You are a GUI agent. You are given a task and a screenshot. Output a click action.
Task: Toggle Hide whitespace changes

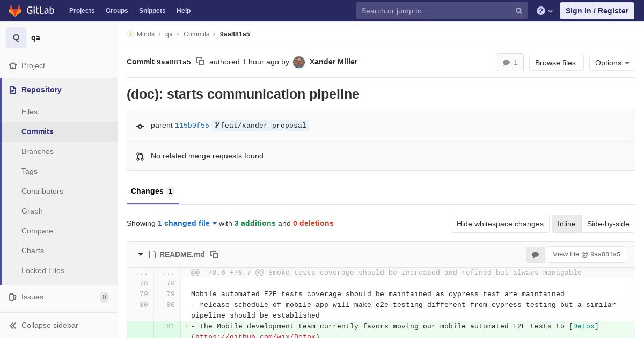pos(500,224)
